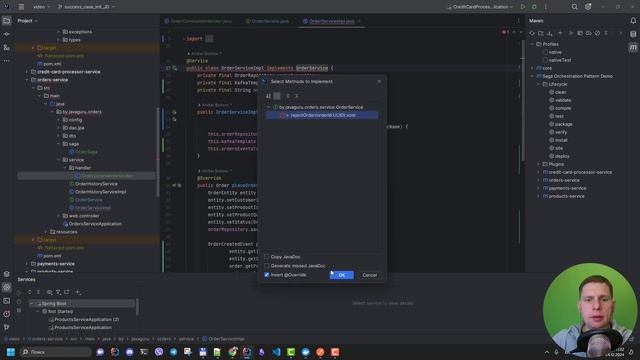Viewport: 640px width, 360px height.
Task: Open the Notifications bell icon
Action: pyautogui.click(x=633, y=21)
